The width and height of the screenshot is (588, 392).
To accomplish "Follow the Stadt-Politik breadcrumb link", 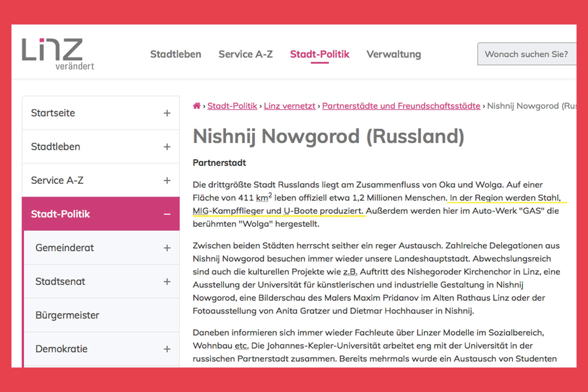I will [x=232, y=106].
